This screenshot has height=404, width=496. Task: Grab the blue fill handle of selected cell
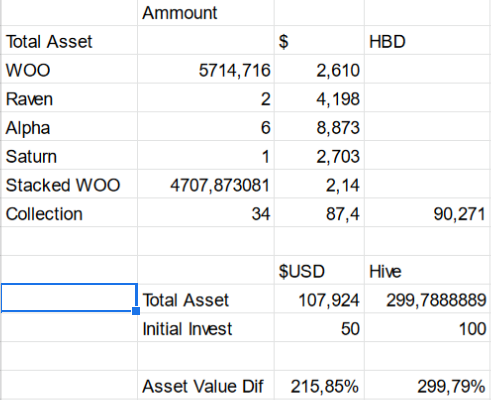(136, 311)
